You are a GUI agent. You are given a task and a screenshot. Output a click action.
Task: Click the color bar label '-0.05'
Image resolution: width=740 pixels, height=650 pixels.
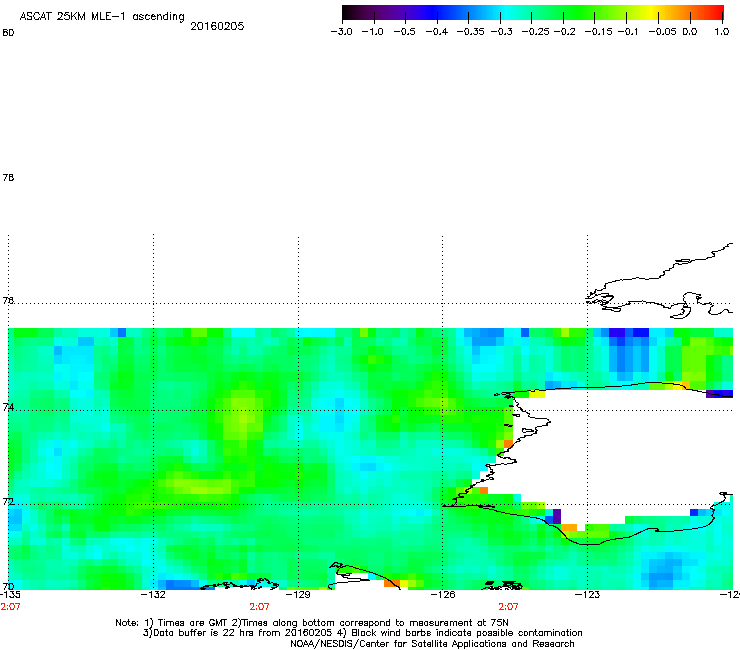click(663, 32)
